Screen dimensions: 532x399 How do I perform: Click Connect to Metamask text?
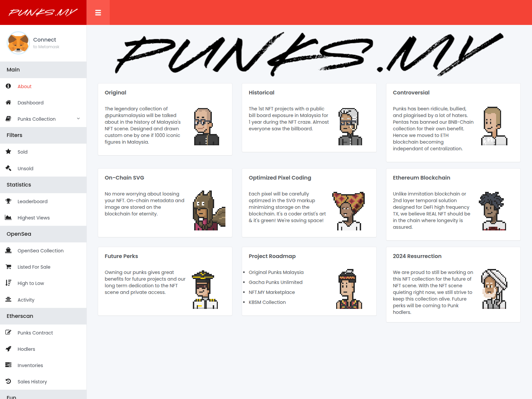tap(46, 43)
